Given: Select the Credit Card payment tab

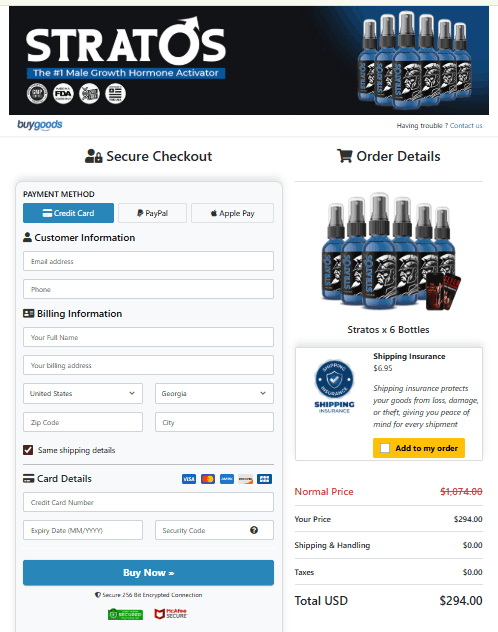Looking at the screenshot, I should coord(68,213).
